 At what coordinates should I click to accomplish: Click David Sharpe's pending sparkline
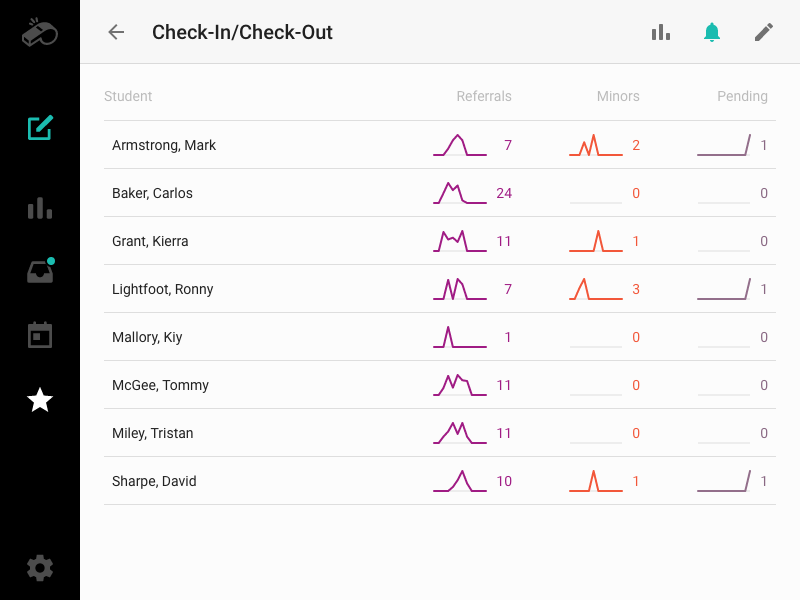tap(723, 481)
